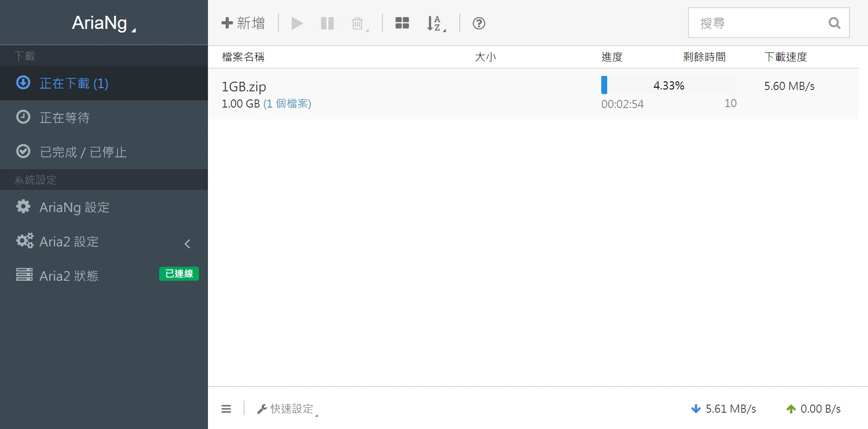Click the delete trash icon
The width and height of the screenshot is (868, 429).
pos(357,23)
